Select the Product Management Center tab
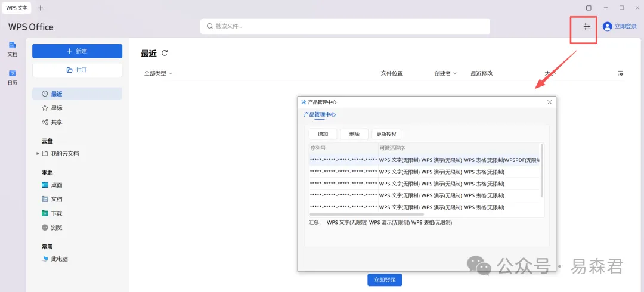The image size is (644, 292). pos(320,114)
